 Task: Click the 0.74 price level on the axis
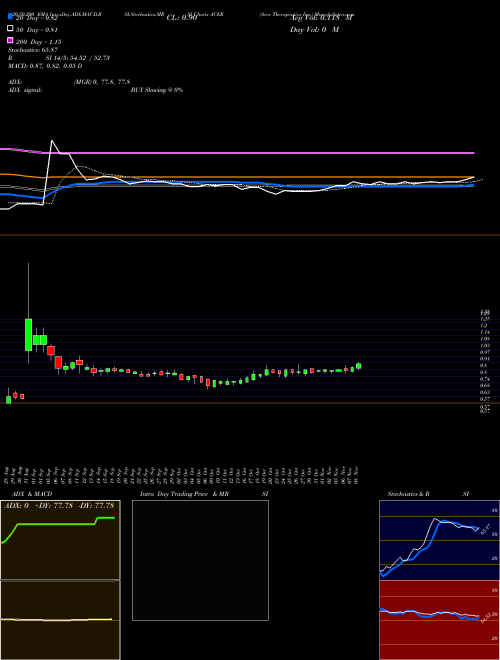pyautogui.click(x=484, y=379)
